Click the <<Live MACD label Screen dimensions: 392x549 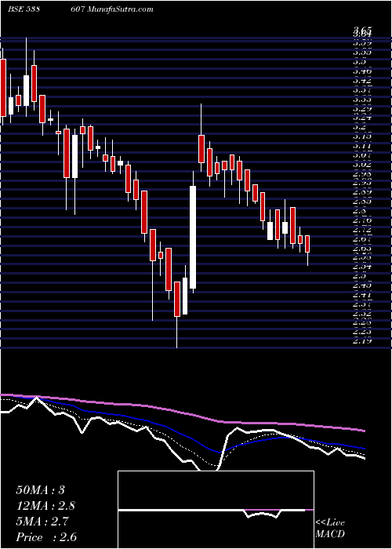330,529
